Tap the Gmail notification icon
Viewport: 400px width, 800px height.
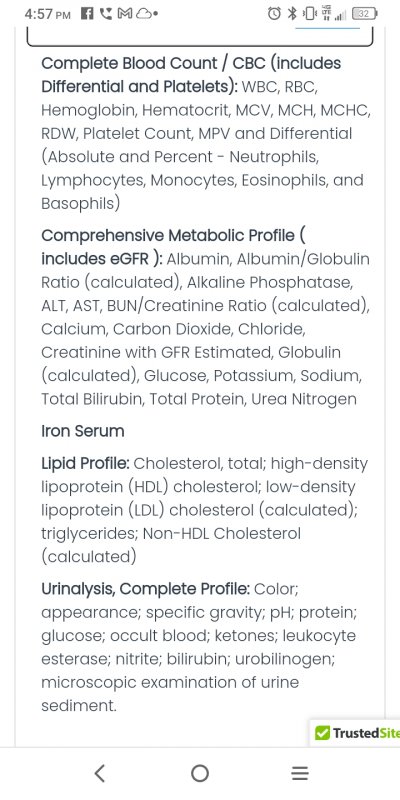pos(124,13)
